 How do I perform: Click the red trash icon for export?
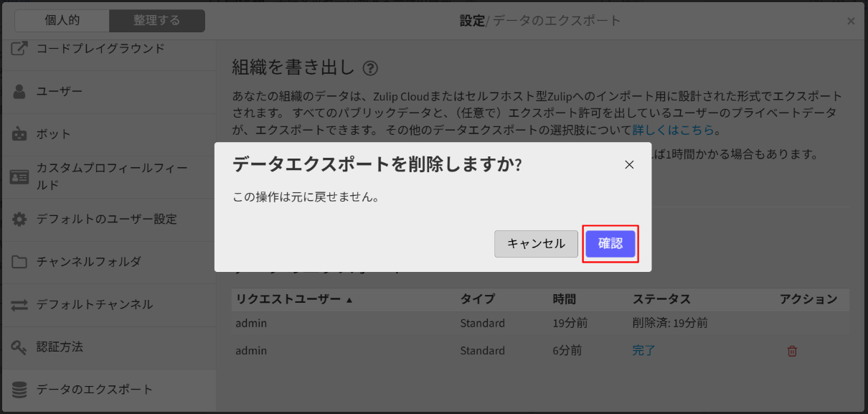tap(792, 351)
